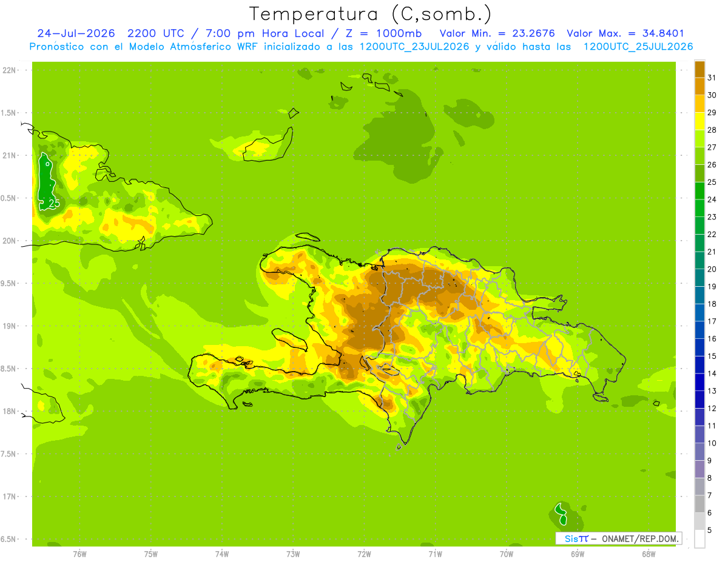Click the '74W' longitude label
This screenshot has width=728, height=562.
222,554
